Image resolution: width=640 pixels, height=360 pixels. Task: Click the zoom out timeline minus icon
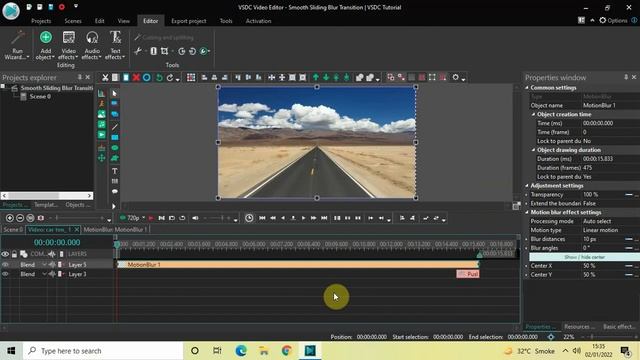(20, 218)
